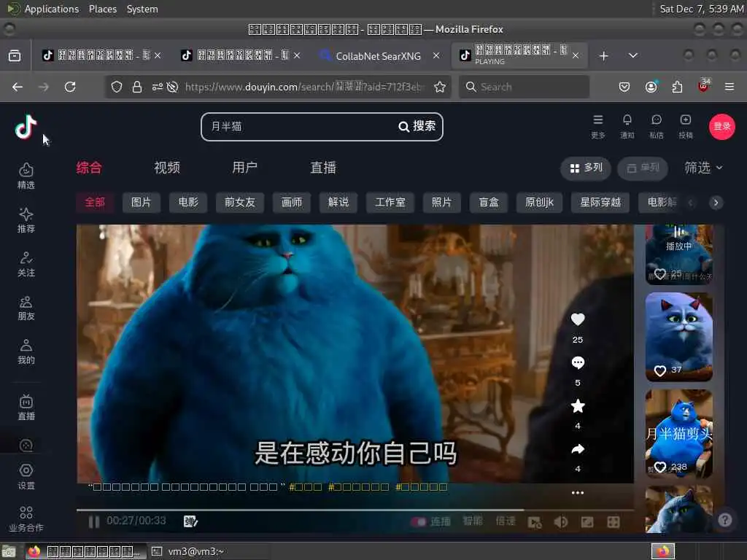747x560 pixels.
Task: Open the 精选 featured sidebar icon
Action: 26,176
